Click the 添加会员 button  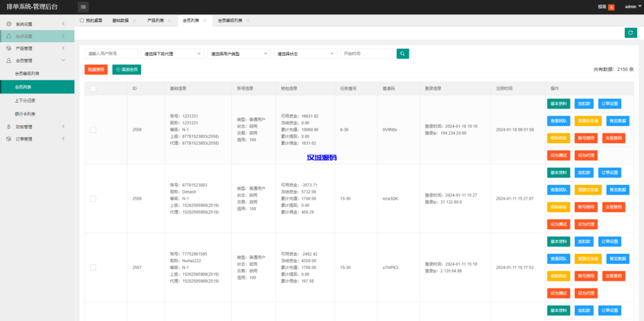(x=126, y=70)
